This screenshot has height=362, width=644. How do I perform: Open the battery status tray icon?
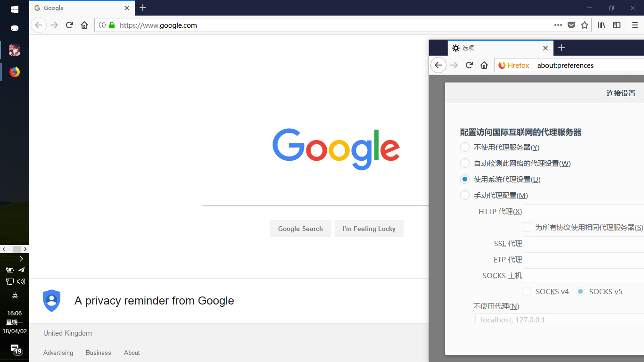click(9, 270)
